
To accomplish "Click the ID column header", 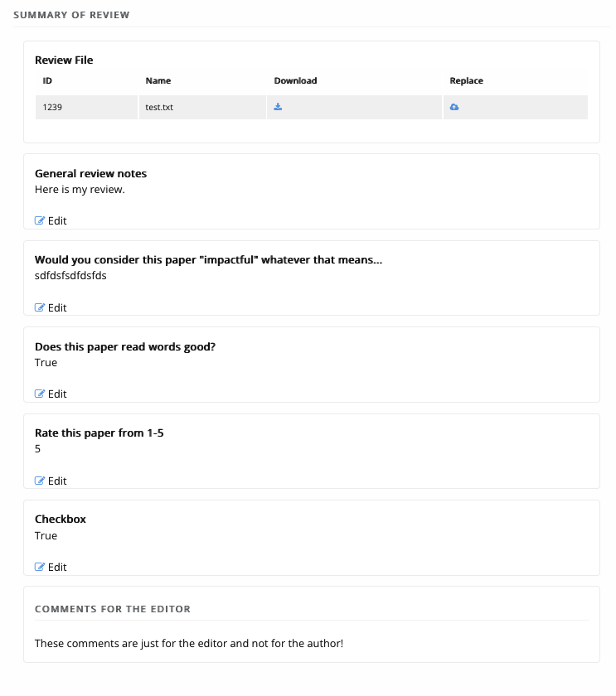I will click(x=48, y=81).
